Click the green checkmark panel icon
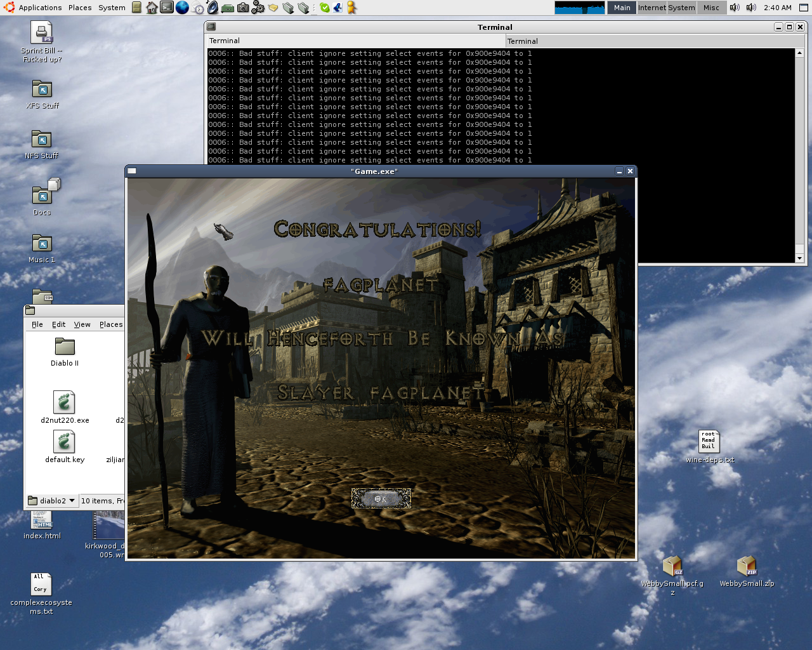This screenshot has height=650, width=812. [x=325, y=8]
